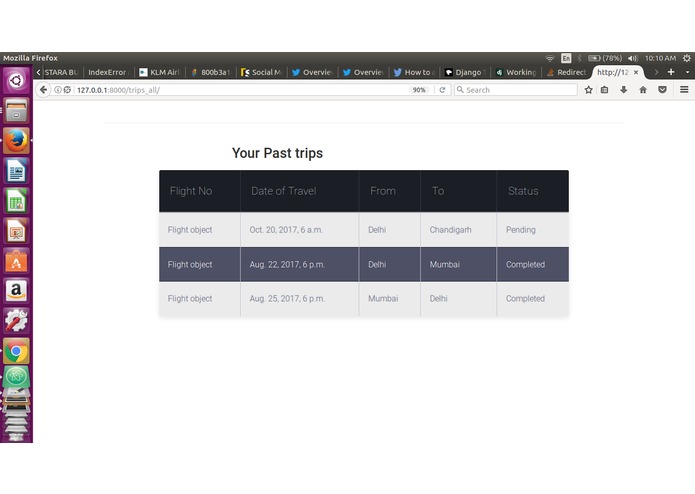The image size is (695, 494).
Task: Click the Search input field
Action: (x=515, y=90)
